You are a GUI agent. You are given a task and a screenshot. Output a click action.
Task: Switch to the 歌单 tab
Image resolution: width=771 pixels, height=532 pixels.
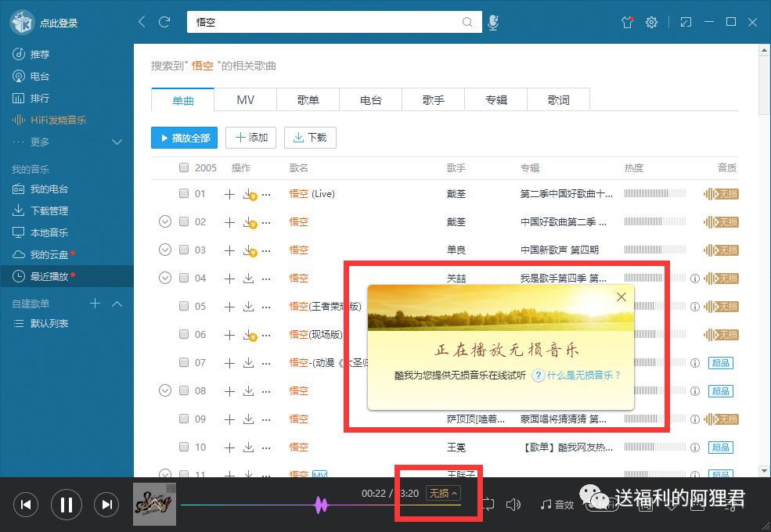308,100
